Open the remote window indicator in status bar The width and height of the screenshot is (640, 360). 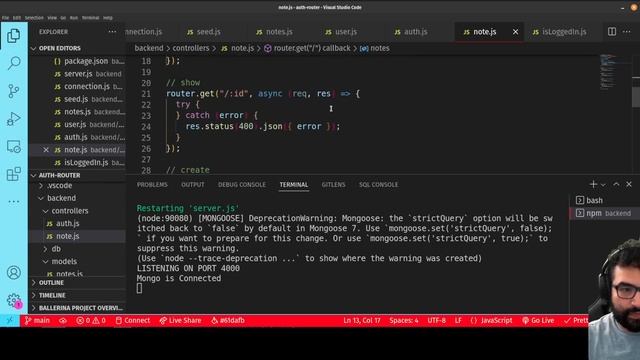click(10, 320)
